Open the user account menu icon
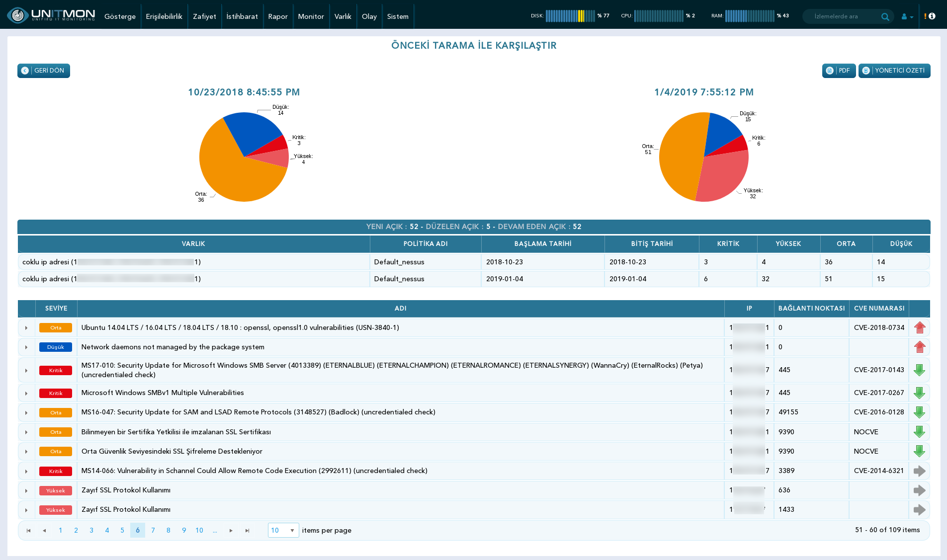The image size is (947, 560). 907,16
